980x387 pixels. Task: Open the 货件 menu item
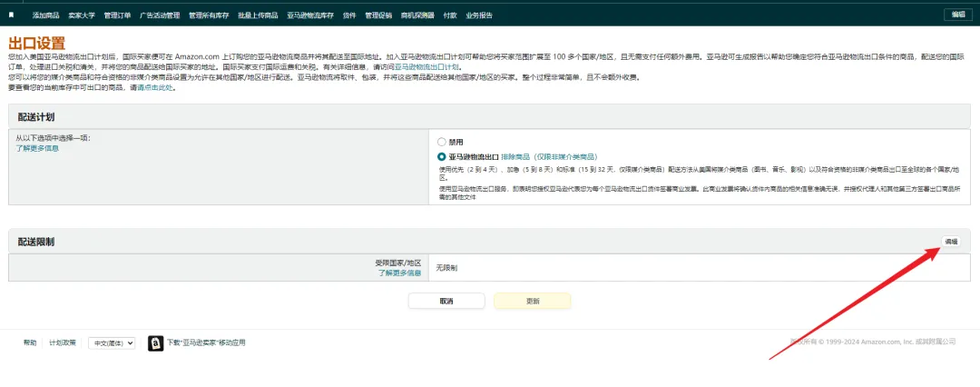[x=349, y=15]
